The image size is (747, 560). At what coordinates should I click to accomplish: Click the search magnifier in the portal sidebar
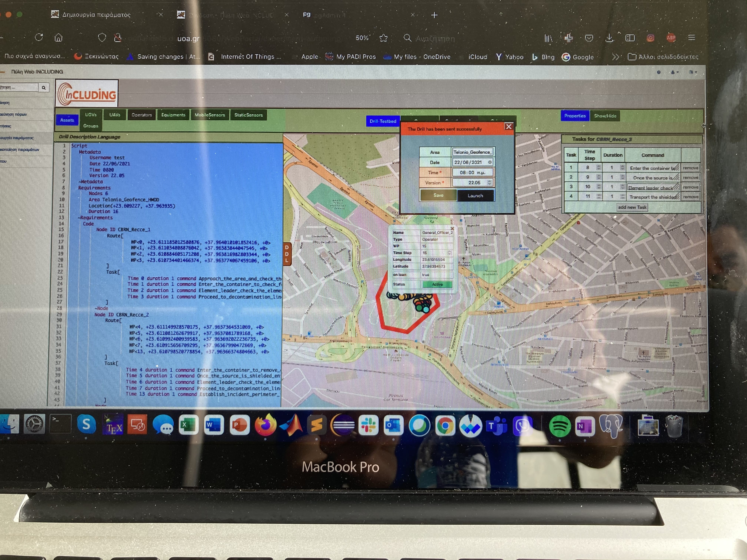44,88
